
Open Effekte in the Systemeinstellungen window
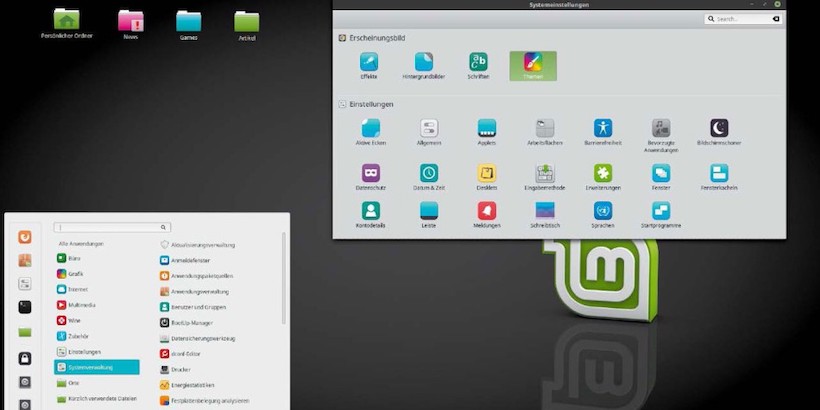[x=369, y=66]
